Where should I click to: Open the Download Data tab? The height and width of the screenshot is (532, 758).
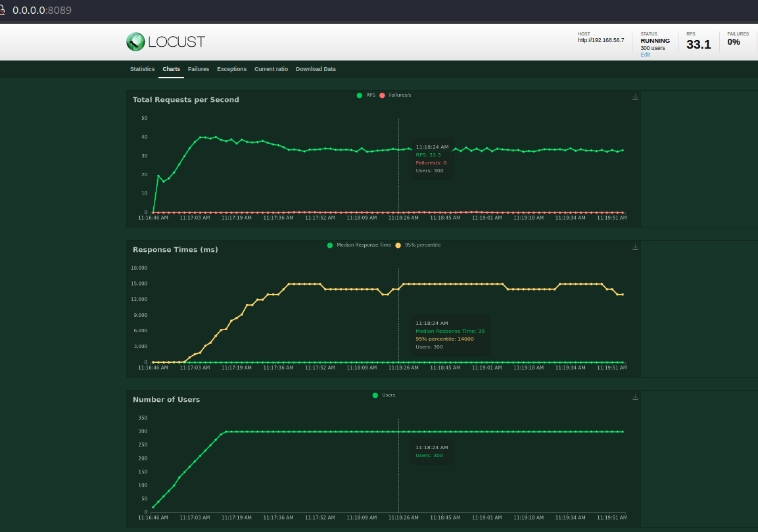[x=316, y=69]
